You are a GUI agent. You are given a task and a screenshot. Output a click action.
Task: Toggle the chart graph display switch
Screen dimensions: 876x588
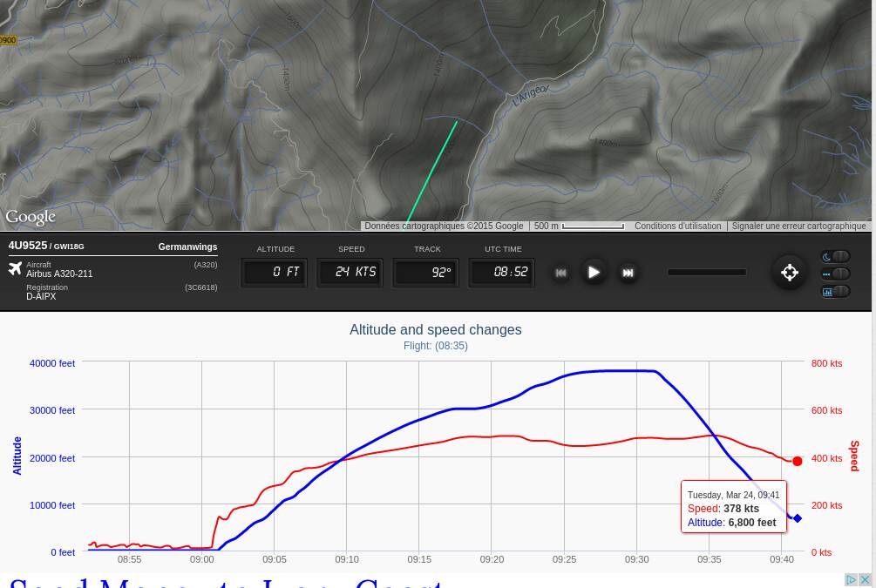tap(836, 291)
